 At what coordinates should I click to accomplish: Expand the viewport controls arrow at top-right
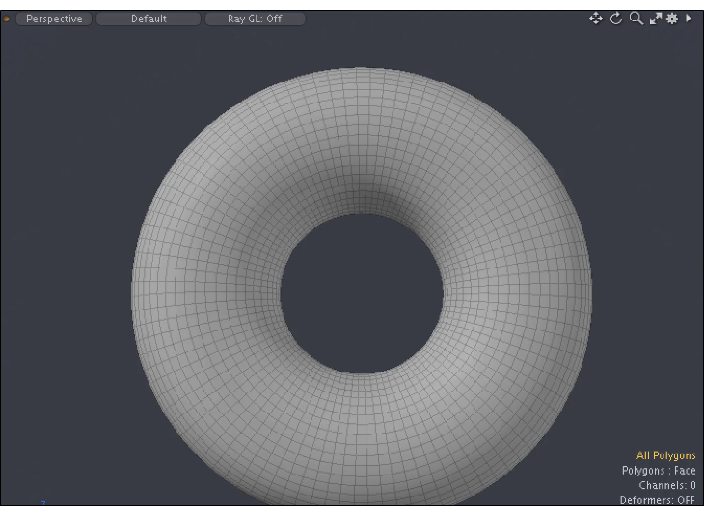688,18
